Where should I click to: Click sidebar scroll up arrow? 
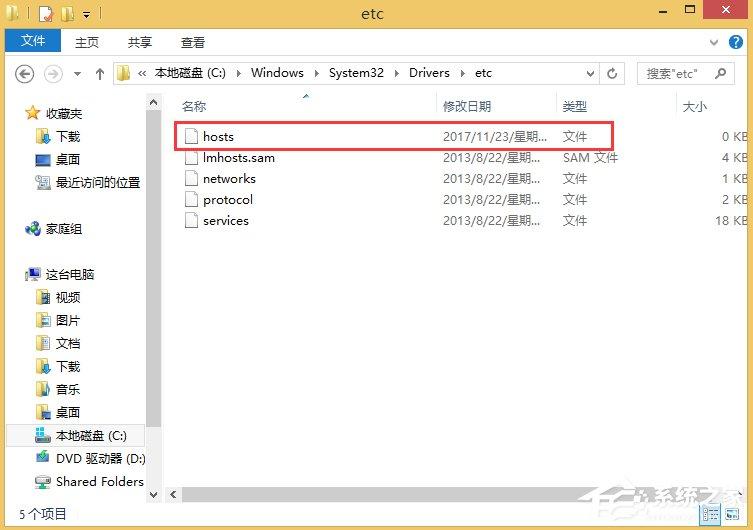[153, 103]
